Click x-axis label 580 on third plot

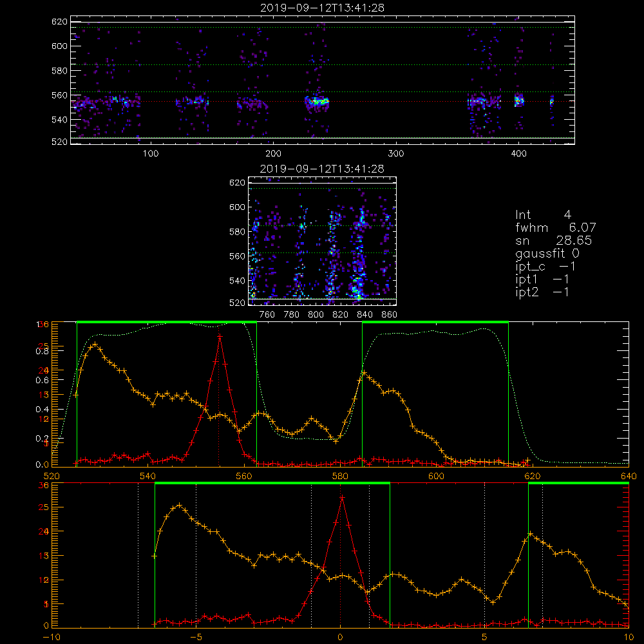click(340, 476)
